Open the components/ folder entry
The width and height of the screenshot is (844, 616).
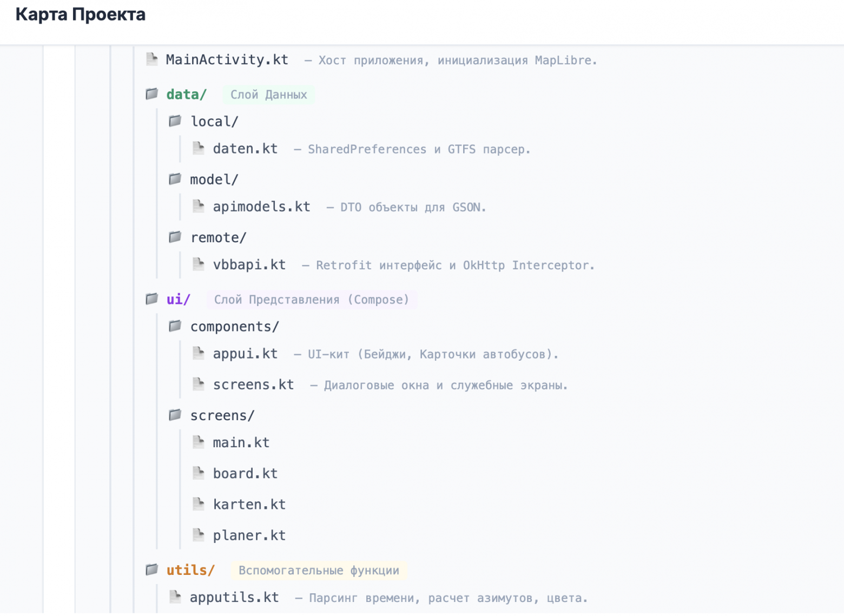(x=234, y=327)
